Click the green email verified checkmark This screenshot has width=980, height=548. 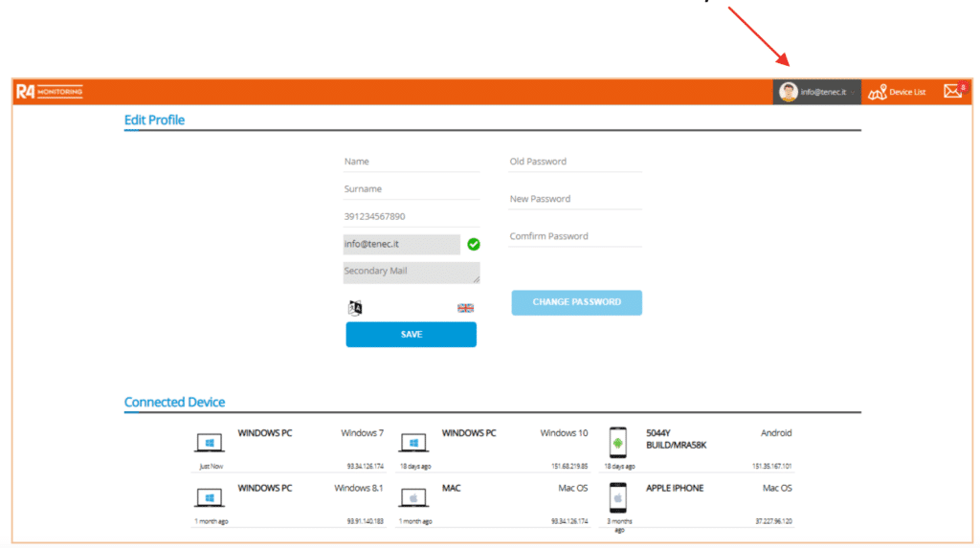point(474,244)
